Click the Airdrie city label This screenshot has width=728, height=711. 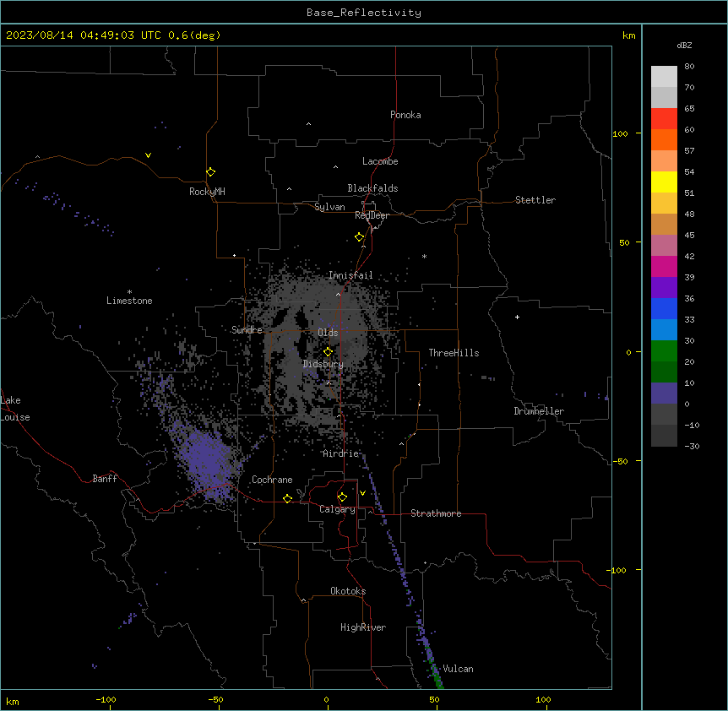click(x=341, y=453)
